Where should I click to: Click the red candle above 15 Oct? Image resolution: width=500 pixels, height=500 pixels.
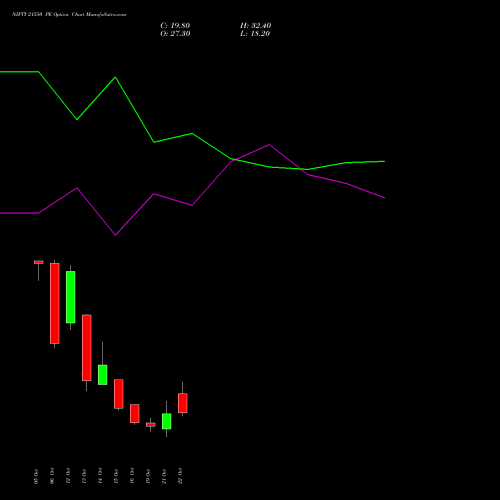[x=119, y=394]
